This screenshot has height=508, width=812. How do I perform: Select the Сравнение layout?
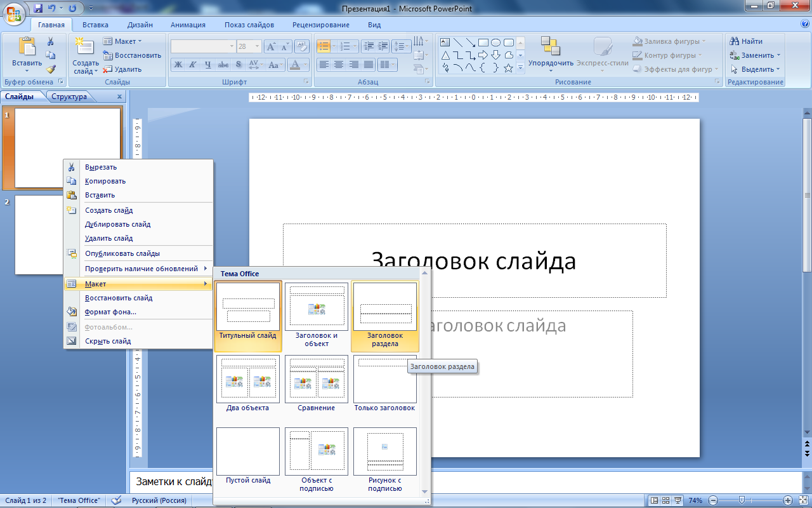pyautogui.click(x=317, y=384)
